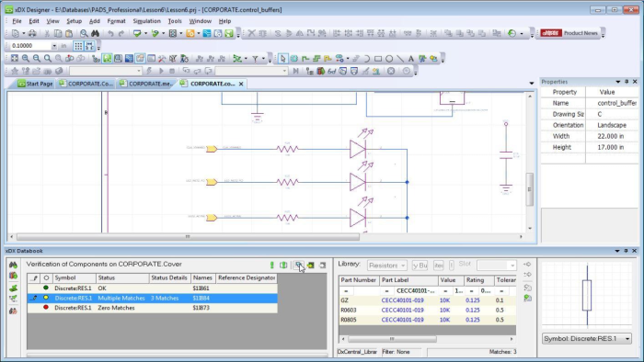Screen dimensions: 644x362
Task: Click the Zoom In magnifier icon
Action: coord(26,59)
